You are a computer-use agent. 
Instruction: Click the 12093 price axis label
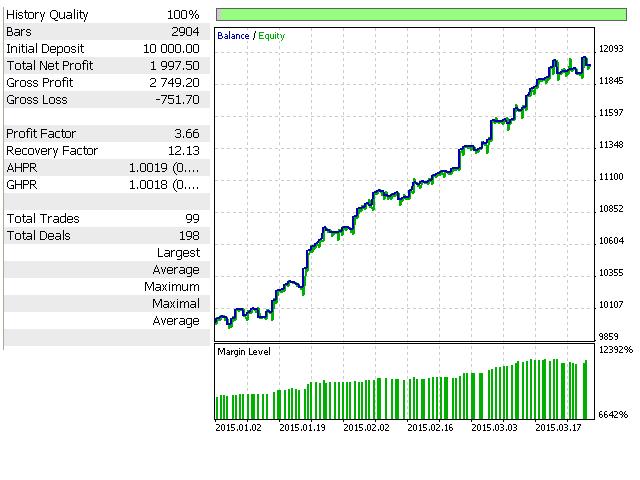611,49
